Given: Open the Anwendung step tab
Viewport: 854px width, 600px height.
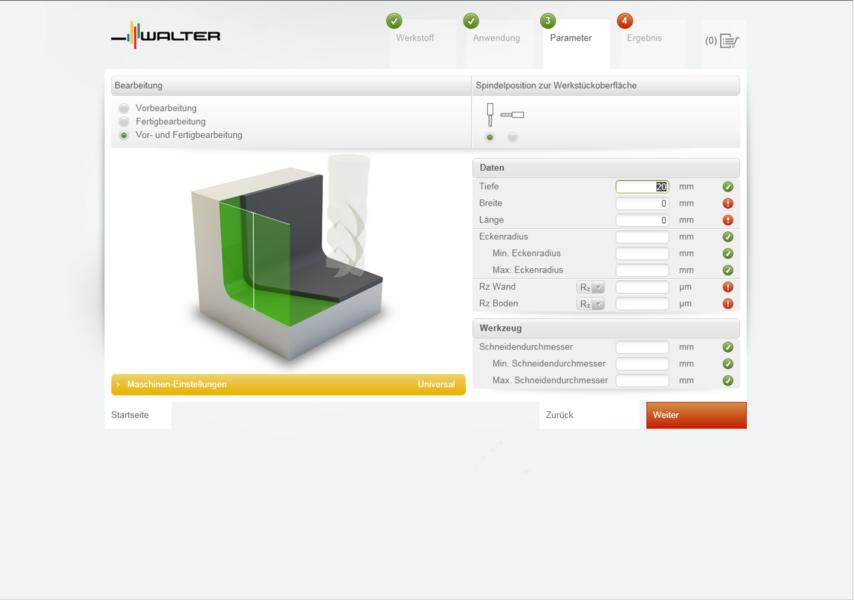Looking at the screenshot, I should click(x=496, y=38).
